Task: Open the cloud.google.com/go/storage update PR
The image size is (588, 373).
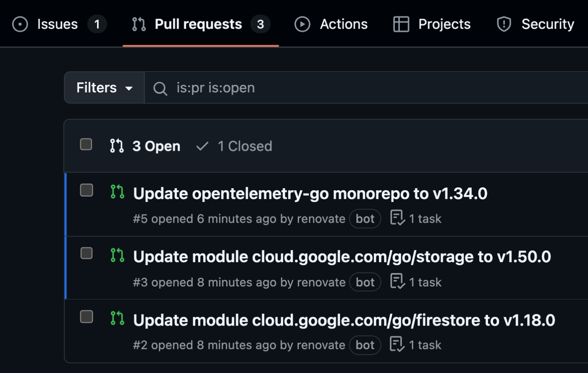Action: pos(342,257)
